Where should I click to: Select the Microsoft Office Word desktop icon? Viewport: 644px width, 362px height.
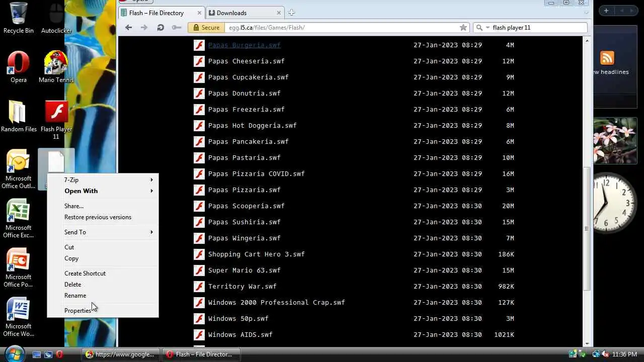tap(19, 317)
